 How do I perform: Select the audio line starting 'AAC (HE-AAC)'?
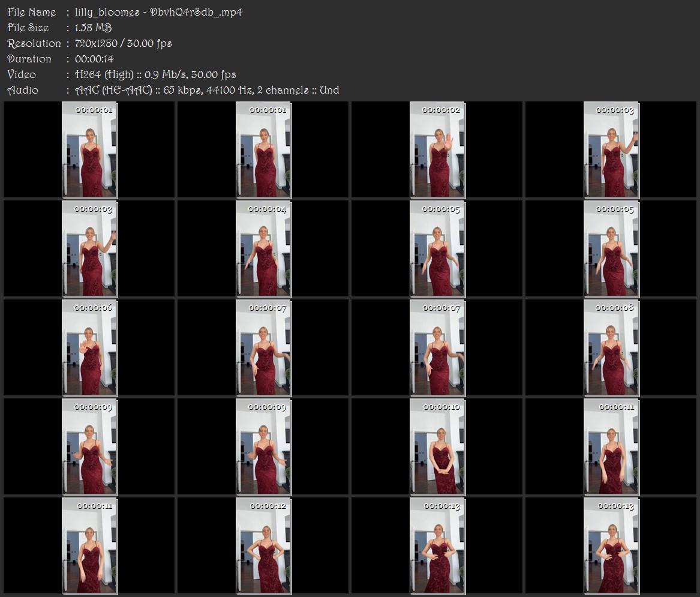click(207, 90)
